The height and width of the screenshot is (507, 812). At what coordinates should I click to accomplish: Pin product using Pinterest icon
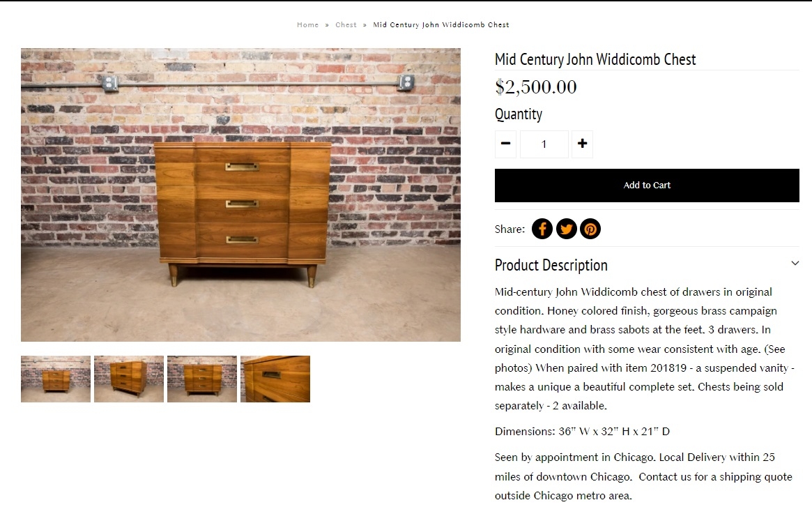[590, 229]
